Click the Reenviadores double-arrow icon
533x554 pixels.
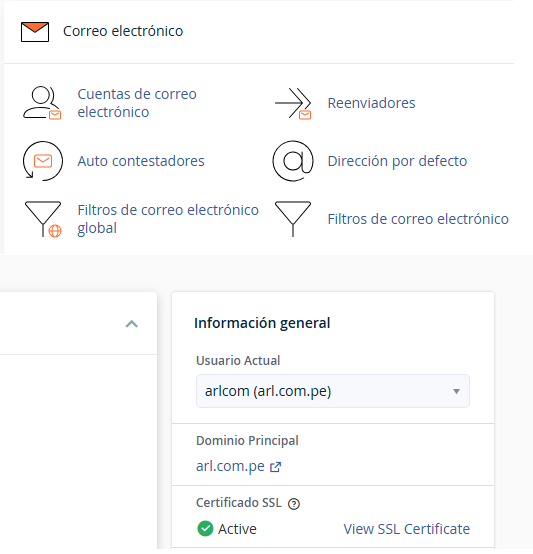(x=293, y=104)
